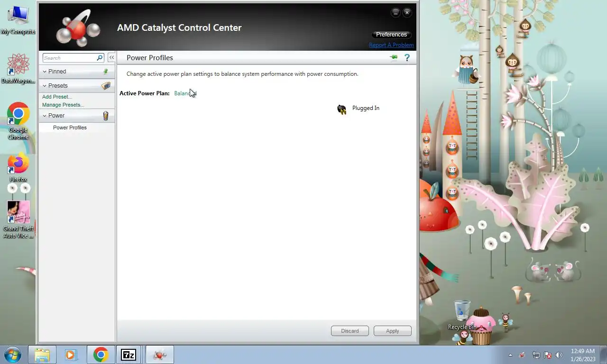Viewport: 607px width, 364px height.
Task: Click the Discard button
Action: click(350, 331)
